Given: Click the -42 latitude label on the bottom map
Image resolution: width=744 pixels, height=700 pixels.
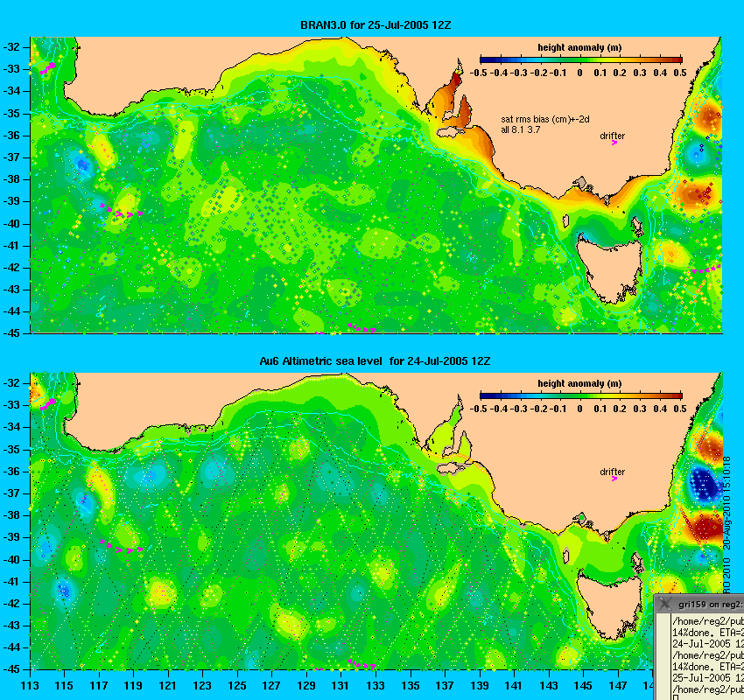Looking at the screenshot, I should point(11,604).
